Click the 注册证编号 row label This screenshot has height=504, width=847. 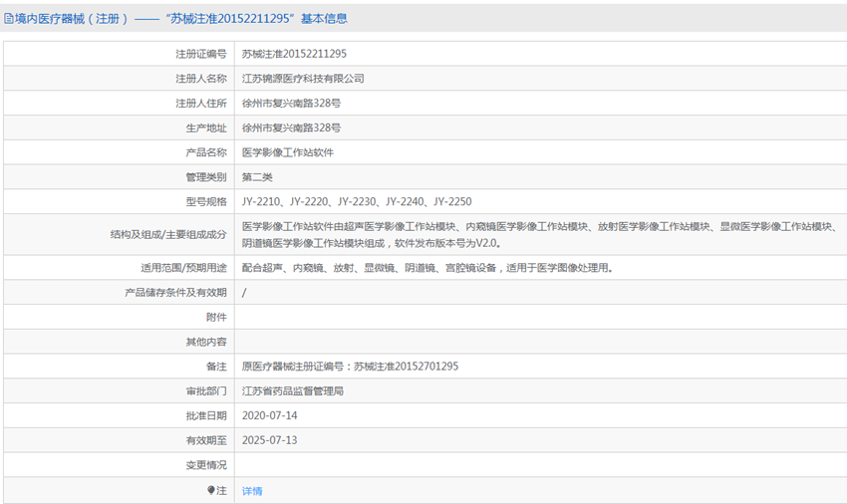coord(201,54)
